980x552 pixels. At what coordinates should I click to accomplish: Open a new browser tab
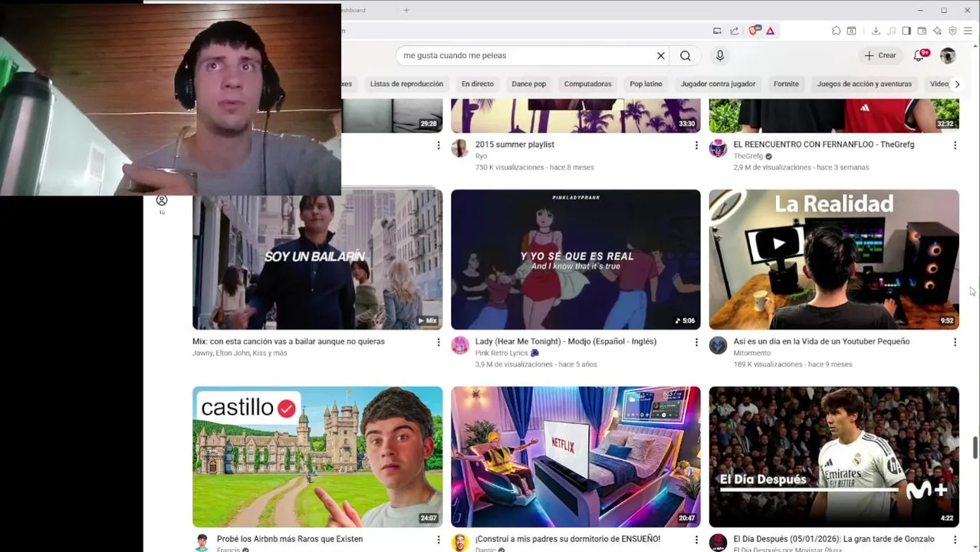coord(406,10)
